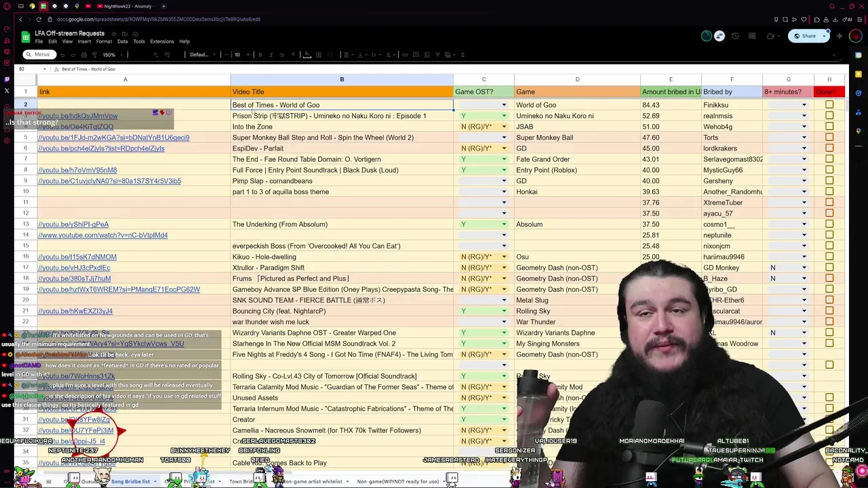Tick Done checkbox in MysticGuy66 row
The width and height of the screenshot is (868, 488).
[829, 170]
